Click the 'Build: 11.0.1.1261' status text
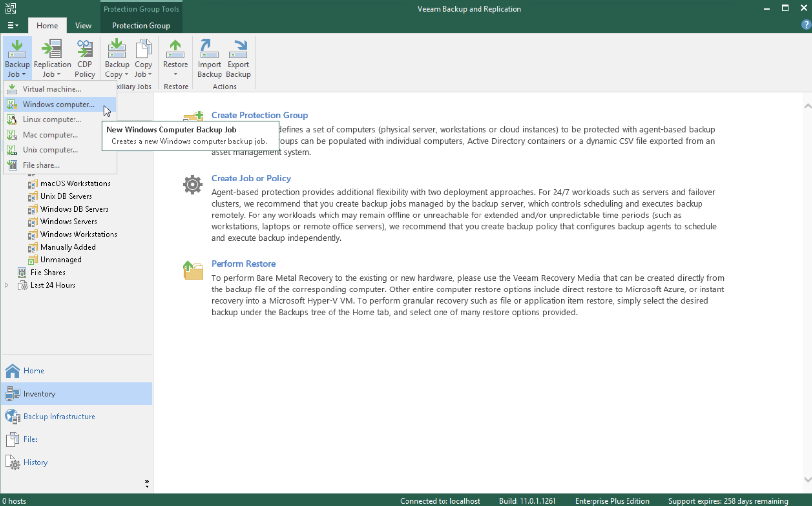This screenshot has height=506, width=812. coord(527,501)
